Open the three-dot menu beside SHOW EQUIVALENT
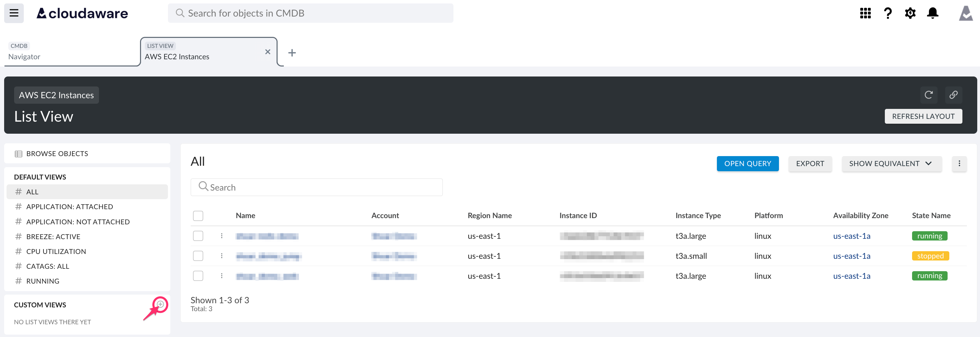Screen dimensions: 980x337 point(959,164)
